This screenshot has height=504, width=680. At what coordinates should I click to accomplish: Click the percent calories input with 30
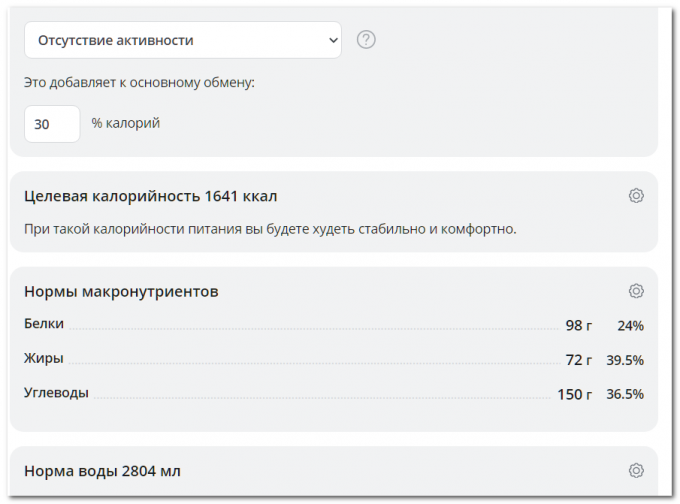[52, 124]
